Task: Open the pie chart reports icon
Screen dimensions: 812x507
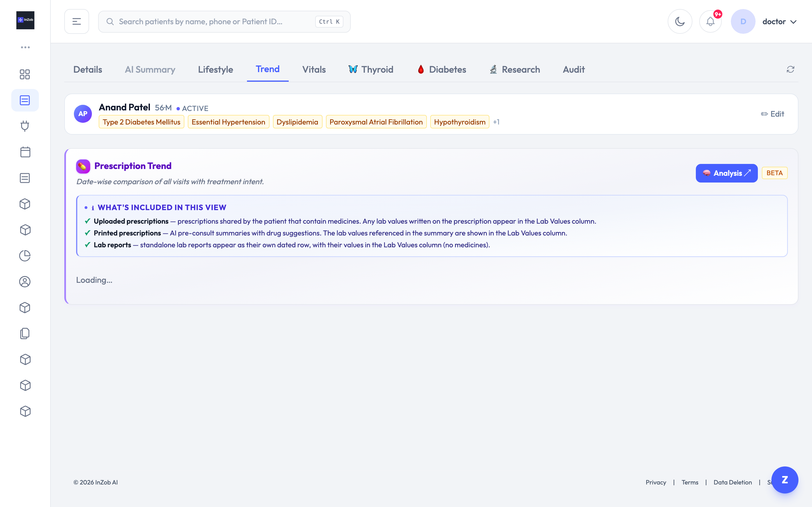Action: point(25,256)
